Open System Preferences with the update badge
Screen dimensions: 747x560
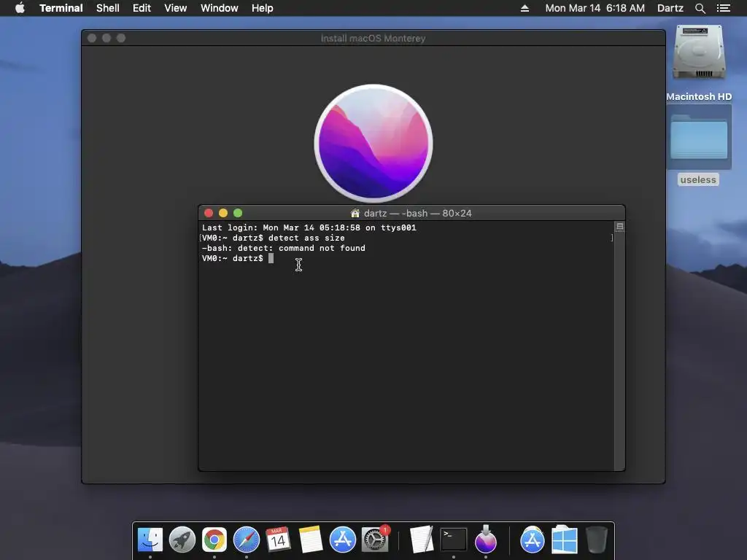tap(375, 540)
